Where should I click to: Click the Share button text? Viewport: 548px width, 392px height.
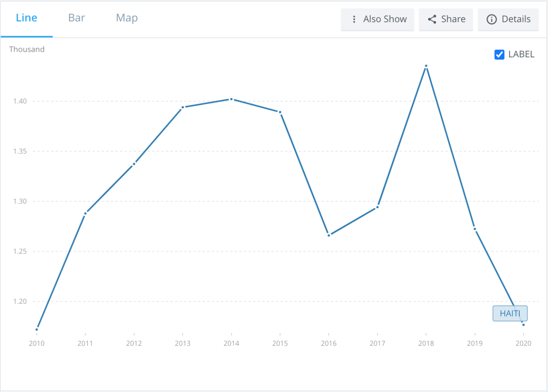[453, 19]
